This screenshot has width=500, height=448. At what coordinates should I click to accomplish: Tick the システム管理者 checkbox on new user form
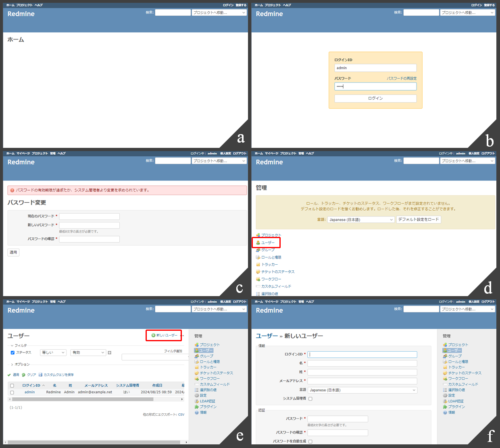tap(310, 399)
